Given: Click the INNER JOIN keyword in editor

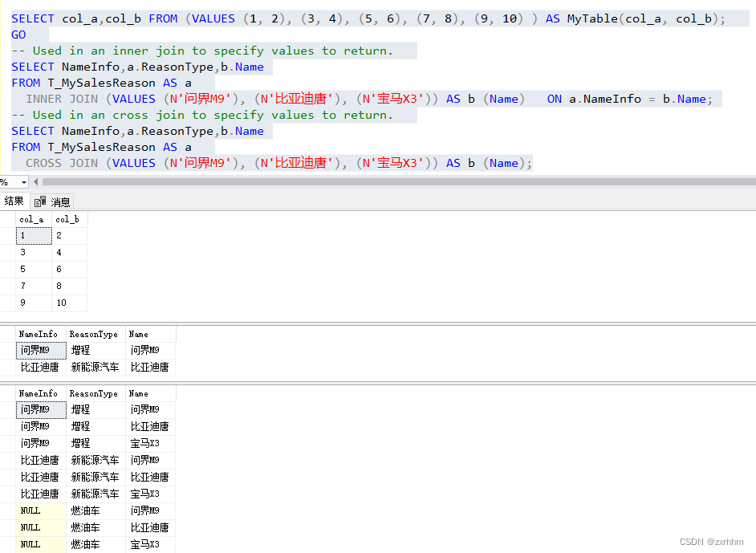Looking at the screenshot, I should 62,100.
